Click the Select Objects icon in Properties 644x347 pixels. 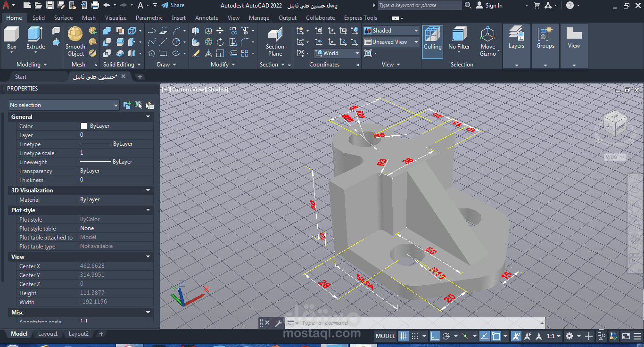coord(138,105)
